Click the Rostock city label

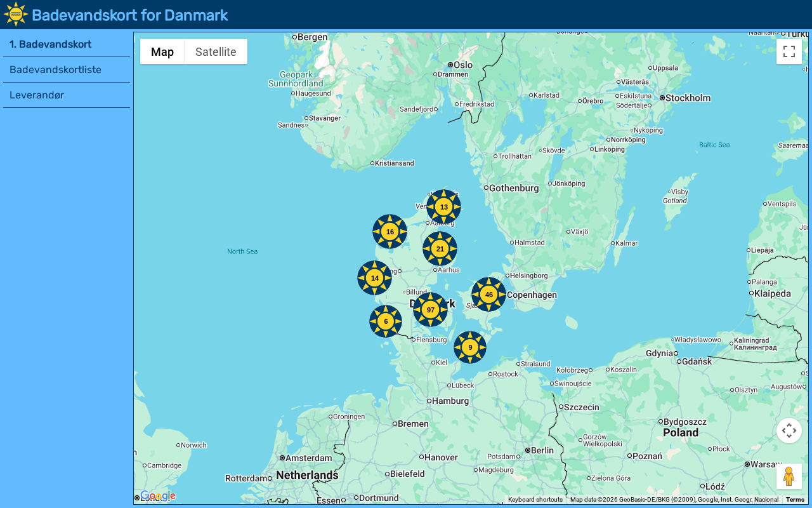[506, 374]
